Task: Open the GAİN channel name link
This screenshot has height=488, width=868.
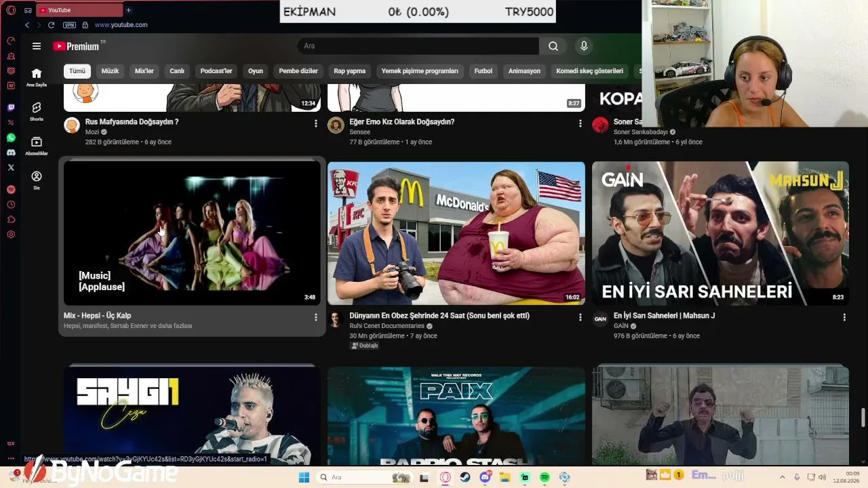Action: click(x=621, y=326)
